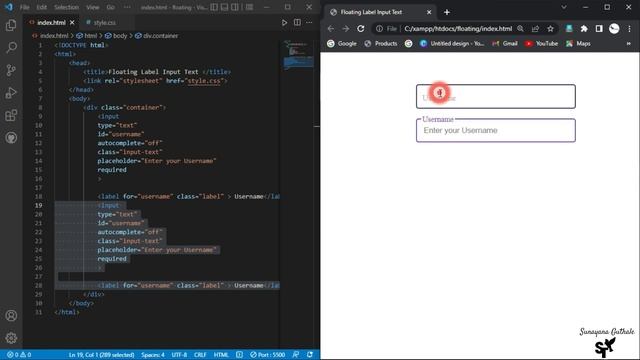Open the Explorer view in the activity bar

(11, 25)
